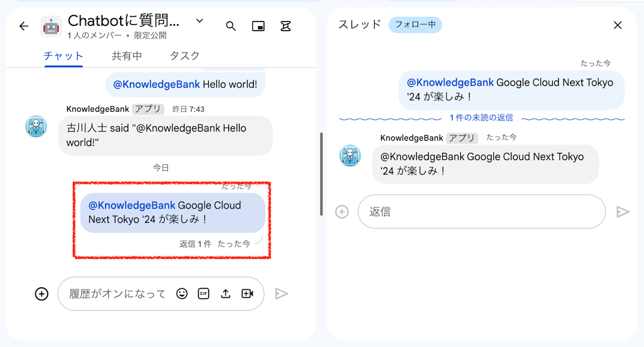Viewport: 644px width, 347px height.
Task: Focus the 履歴がオンになって message input
Action: (118, 294)
